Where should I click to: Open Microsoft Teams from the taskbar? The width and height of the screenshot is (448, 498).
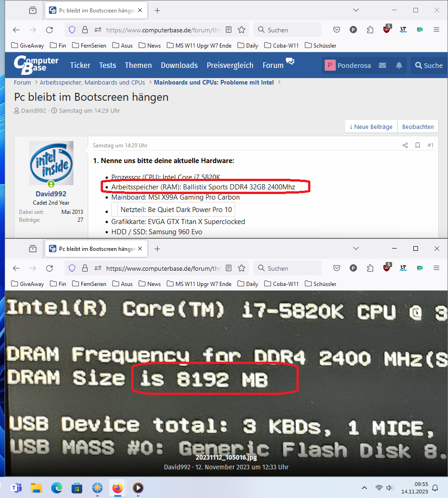16,488
